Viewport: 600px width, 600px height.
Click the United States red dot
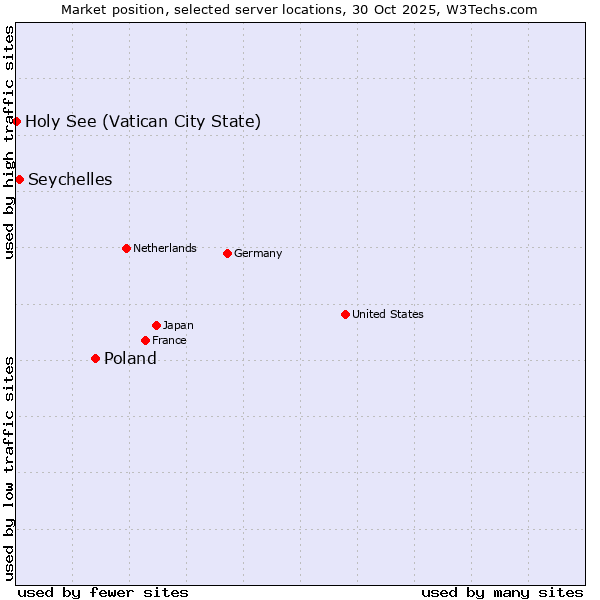pos(345,314)
